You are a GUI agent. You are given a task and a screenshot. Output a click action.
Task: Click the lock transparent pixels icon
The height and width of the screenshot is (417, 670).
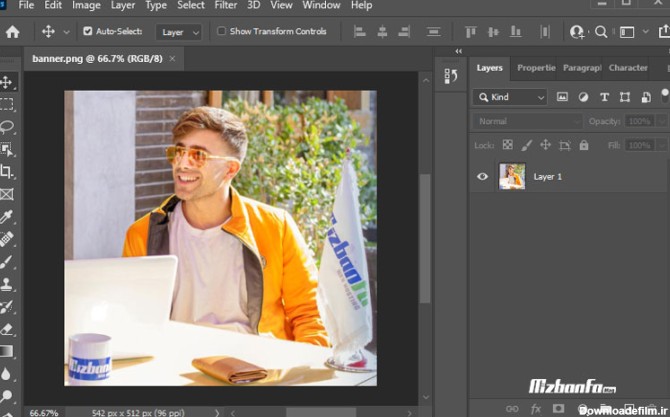[x=507, y=145]
